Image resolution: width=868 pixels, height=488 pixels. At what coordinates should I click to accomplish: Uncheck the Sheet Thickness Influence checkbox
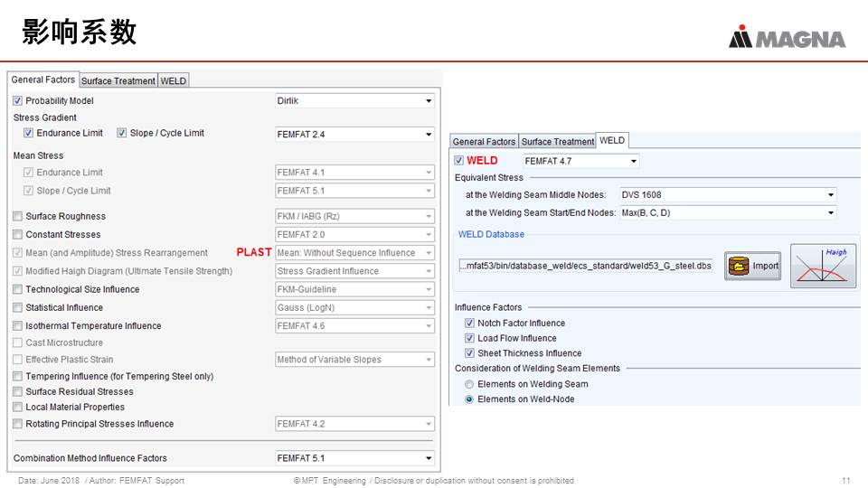469,353
